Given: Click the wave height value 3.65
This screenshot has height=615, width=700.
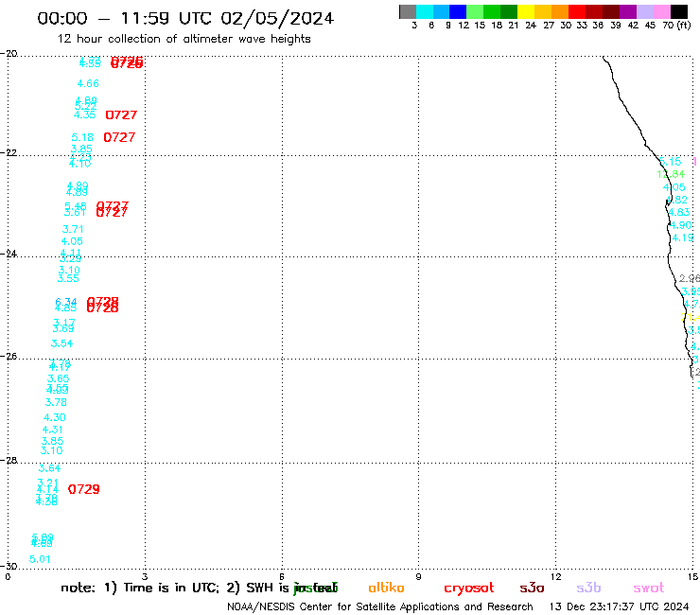Looking at the screenshot, I should coord(59,378).
